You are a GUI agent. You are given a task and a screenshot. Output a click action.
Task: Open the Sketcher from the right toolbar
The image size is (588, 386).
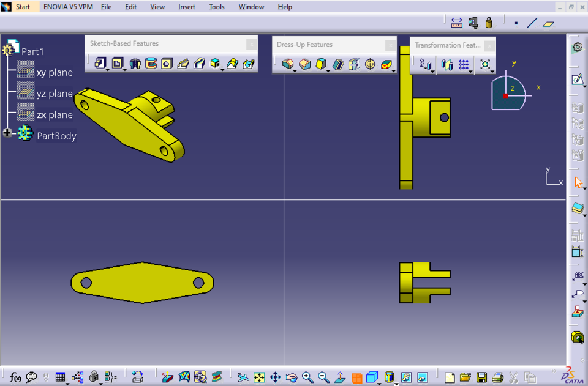coord(576,78)
